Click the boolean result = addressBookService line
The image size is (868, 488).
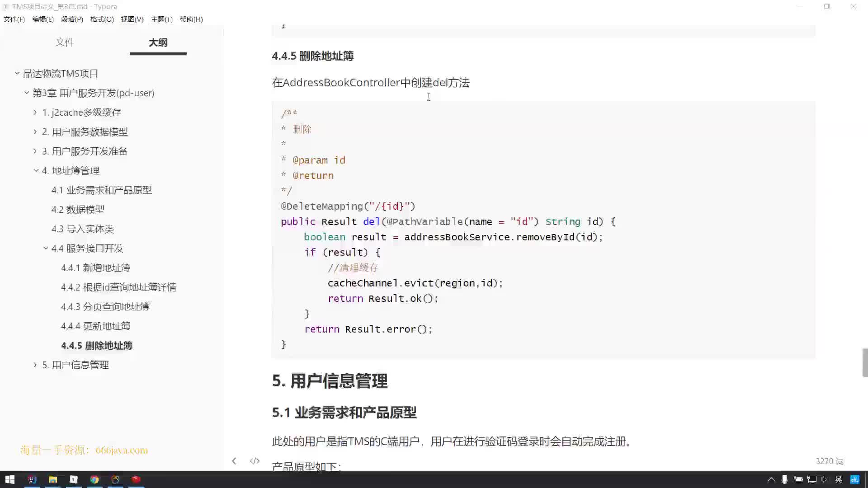(453, 237)
